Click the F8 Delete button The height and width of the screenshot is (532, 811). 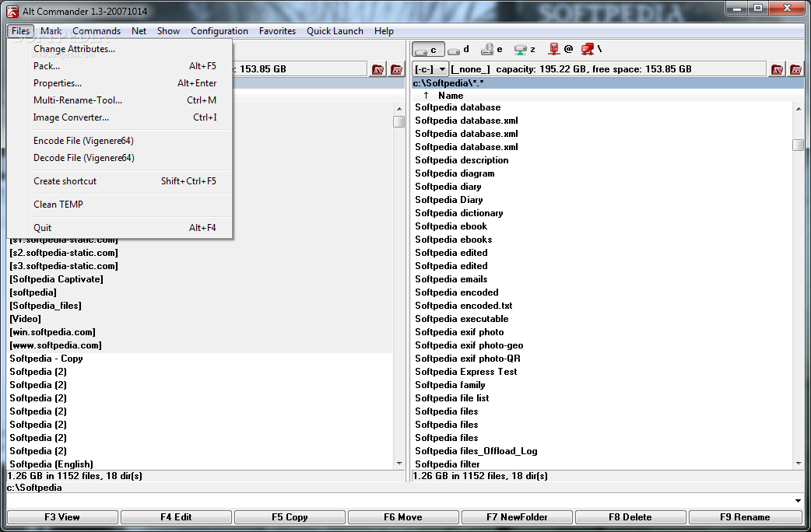[x=630, y=517]
